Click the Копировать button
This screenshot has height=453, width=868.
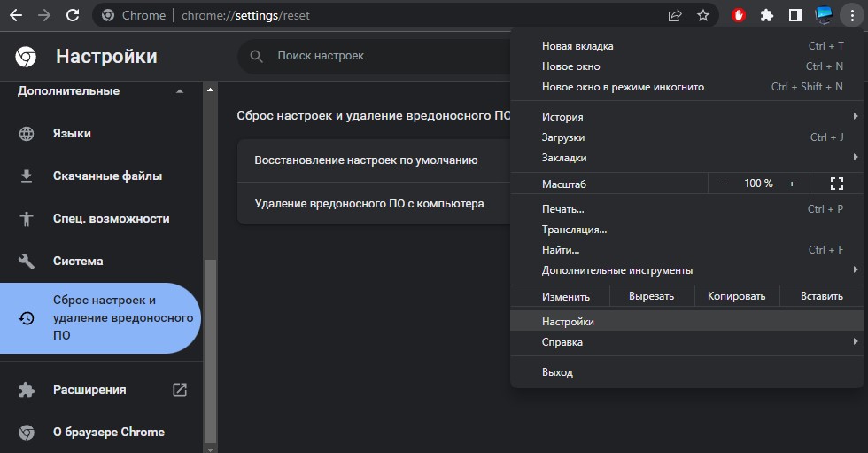(737, 296)
